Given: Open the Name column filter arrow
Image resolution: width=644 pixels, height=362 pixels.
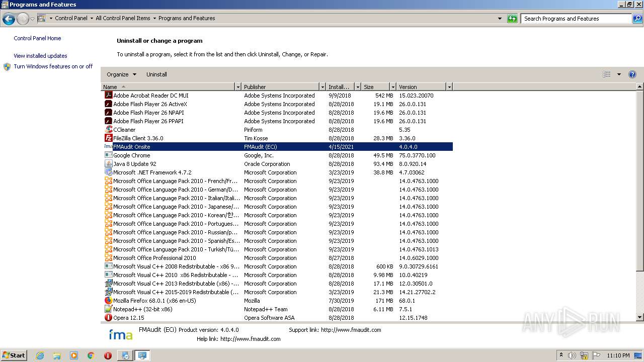Looking at the screenshot, I should point(238,87).
